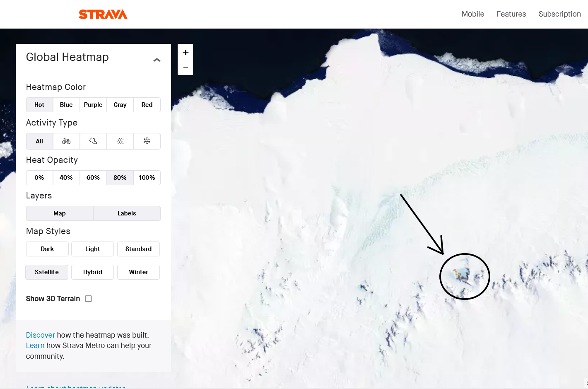Select All activity types
Image resolution: width=588 pixels, height=389 pixels.
39,141
